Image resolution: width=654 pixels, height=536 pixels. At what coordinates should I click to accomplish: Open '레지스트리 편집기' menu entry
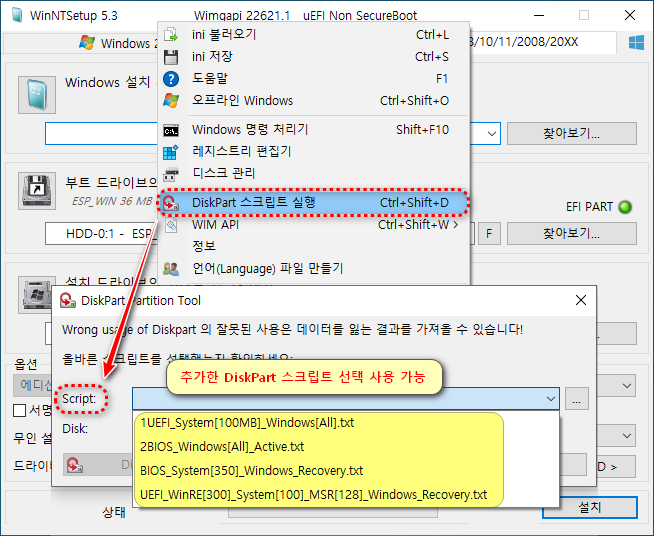[x=314, y=151]
